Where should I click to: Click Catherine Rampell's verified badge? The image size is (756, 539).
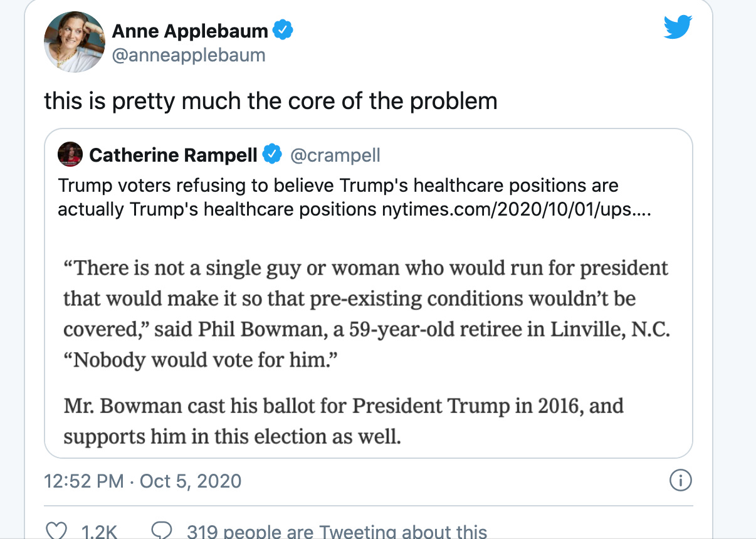(272, 154)
